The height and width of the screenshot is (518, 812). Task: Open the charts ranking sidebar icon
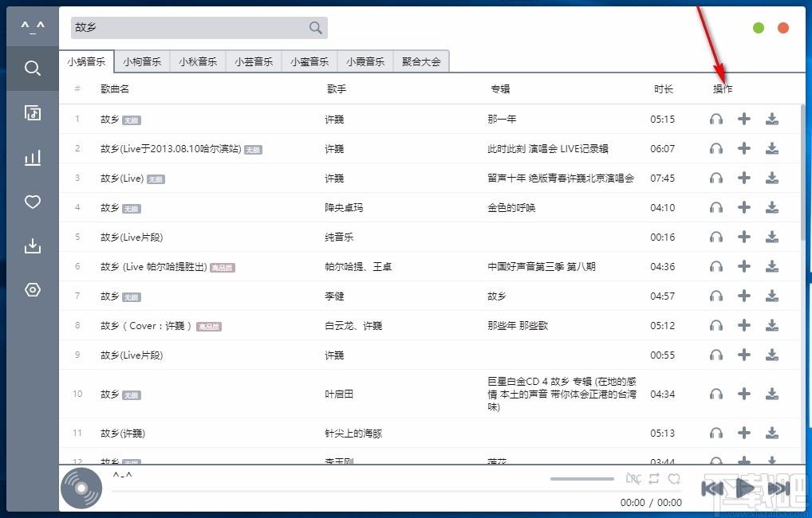[x=33, y=157]
